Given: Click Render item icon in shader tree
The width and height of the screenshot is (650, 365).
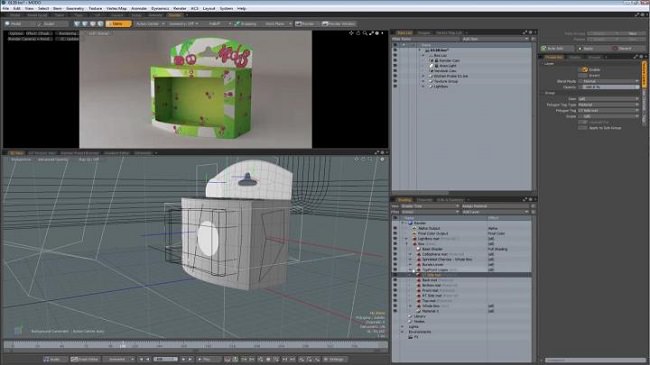Looking at the screenshot, I should [x=410, y=223].
